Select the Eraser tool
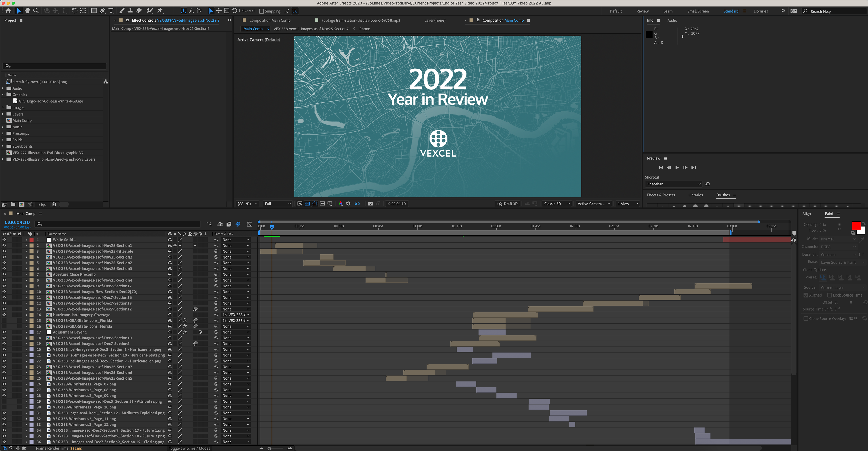 pos(139,11)
